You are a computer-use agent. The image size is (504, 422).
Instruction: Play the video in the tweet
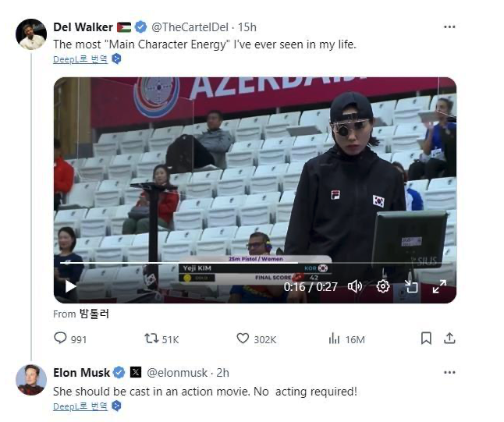(70, 286)
